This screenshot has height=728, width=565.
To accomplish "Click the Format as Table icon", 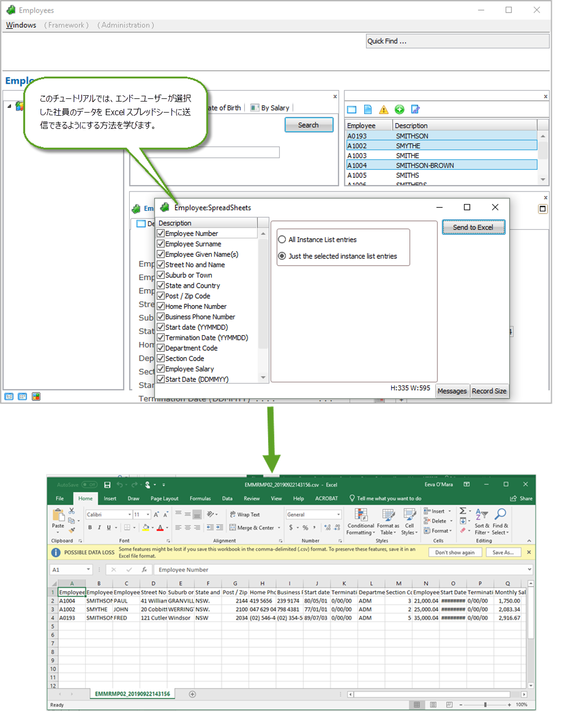I will point(388,514).
